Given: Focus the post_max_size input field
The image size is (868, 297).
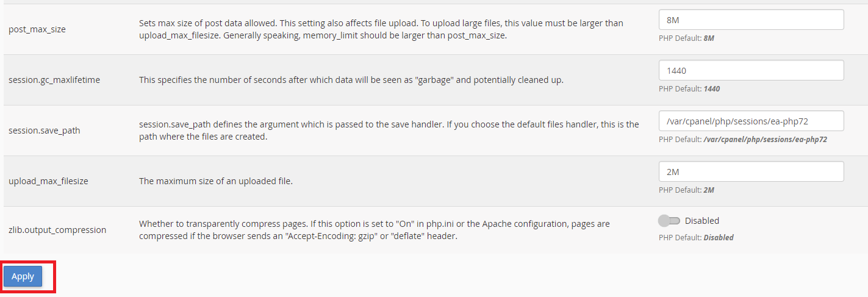Looking at the screenshot, I should pyautogui.click(x=751, y=20).
